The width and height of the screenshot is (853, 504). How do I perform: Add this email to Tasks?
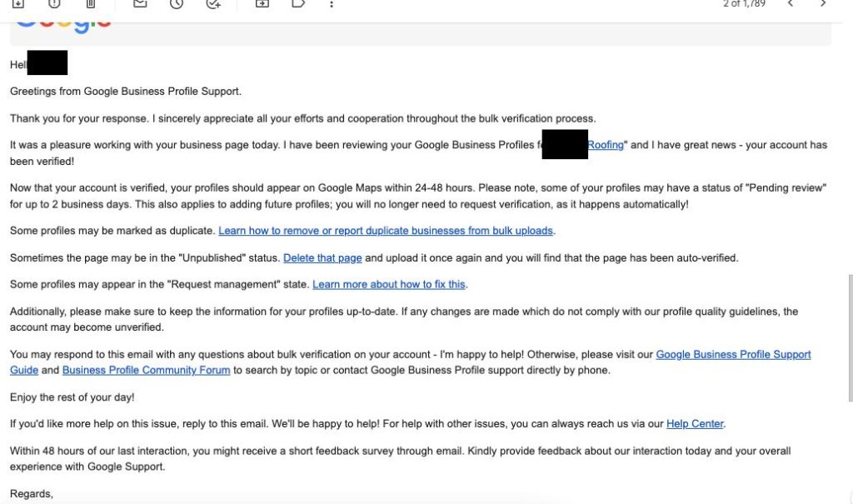coord(213,3)
